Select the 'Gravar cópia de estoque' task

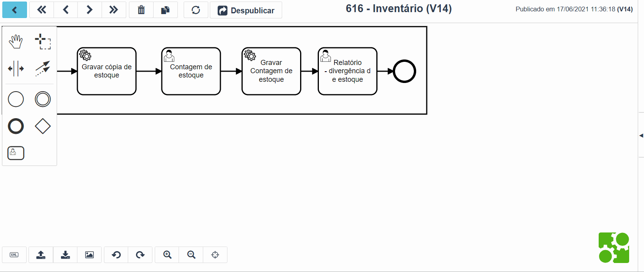[x=107, y=71]
